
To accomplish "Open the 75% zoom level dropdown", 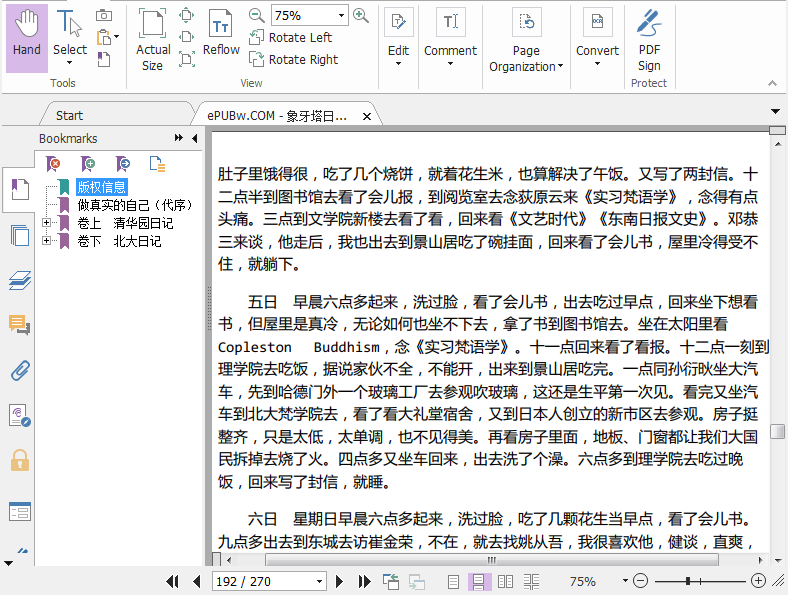I will pyautogui.click(x=341, y=15).
